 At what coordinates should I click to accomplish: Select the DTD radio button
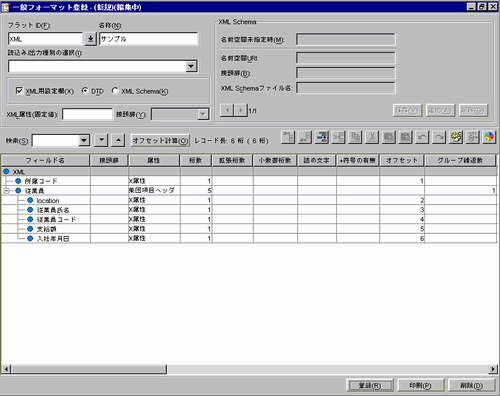pyautogui.click(x=85, y=91)
